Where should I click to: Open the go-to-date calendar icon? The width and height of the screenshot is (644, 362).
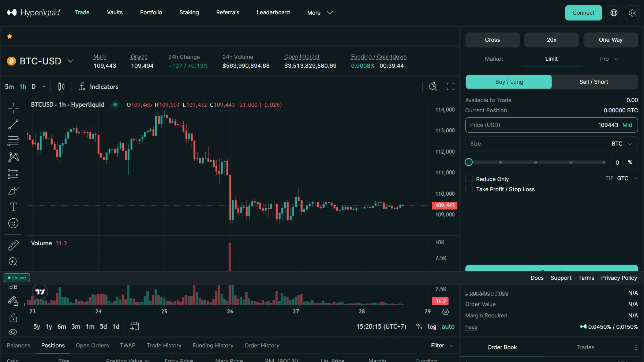pyautogui.click(x=135, y=326)
